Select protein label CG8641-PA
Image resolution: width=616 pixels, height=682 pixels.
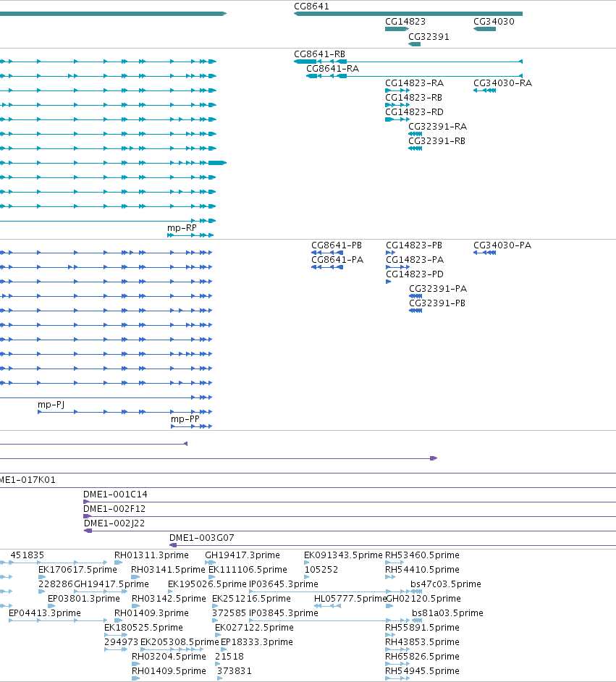click(337, 260)
